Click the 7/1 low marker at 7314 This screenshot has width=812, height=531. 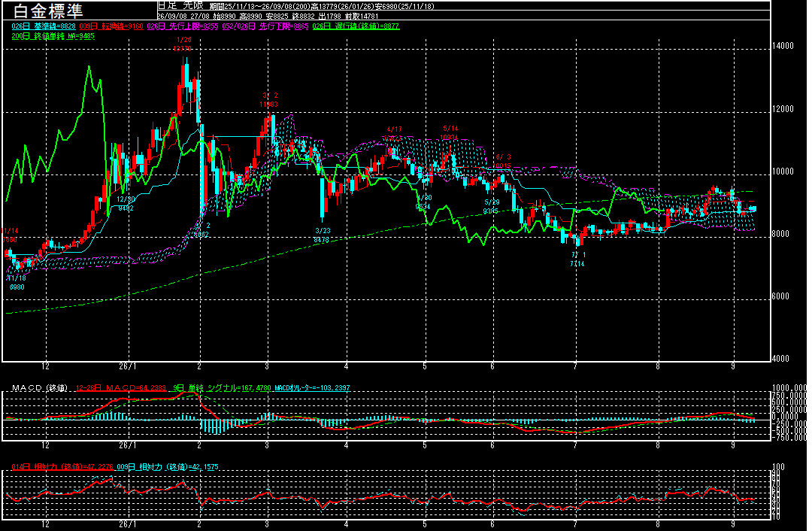pos(577,259)
